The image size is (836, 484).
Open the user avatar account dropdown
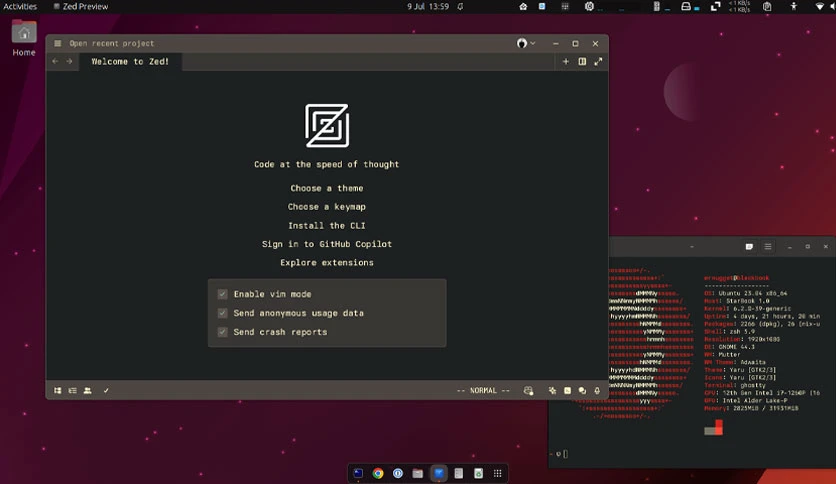point(526,43)
